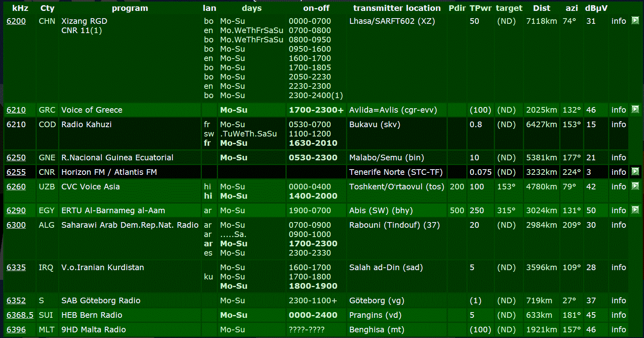Click the 6368.5 kHz frequency link
Image resolution: width=644 pixels, height=338 pixels.
click(x=20, y=315)
